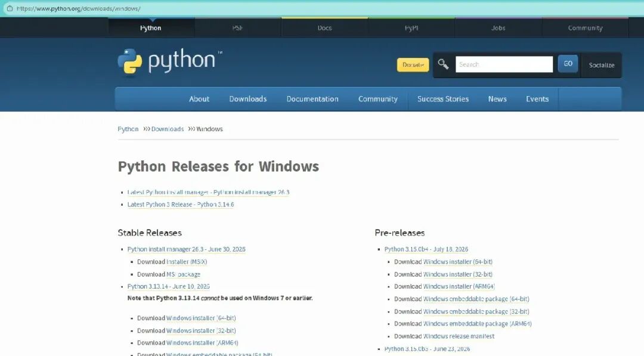
Task: Click the Stable Releases heading
Action: (150, 233)
